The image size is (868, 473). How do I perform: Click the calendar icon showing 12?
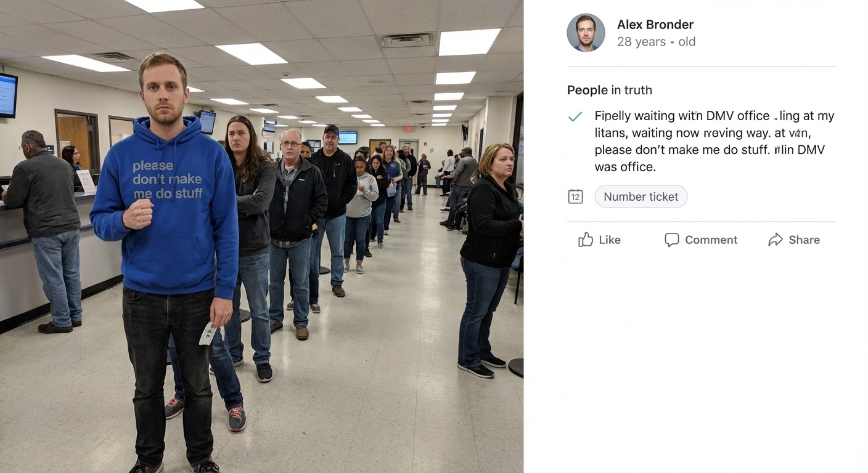pos(575,196)
